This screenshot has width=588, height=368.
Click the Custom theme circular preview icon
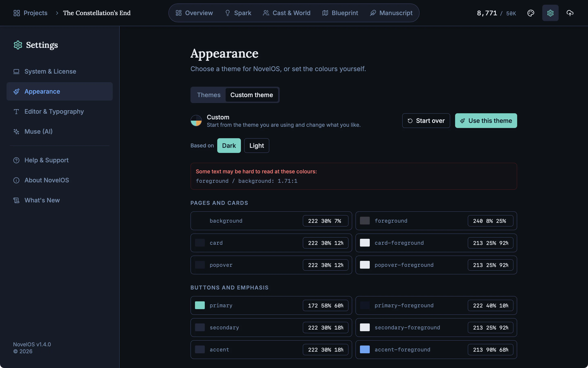(x=196, y=121)
